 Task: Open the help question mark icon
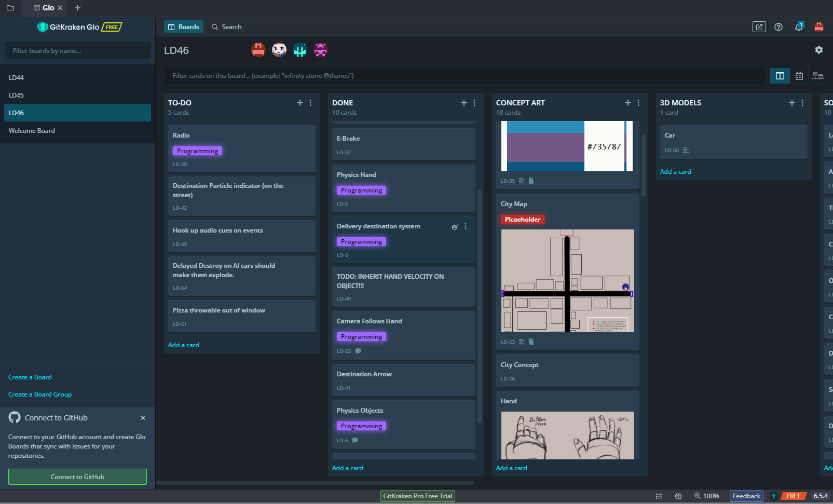coord(779,27)
